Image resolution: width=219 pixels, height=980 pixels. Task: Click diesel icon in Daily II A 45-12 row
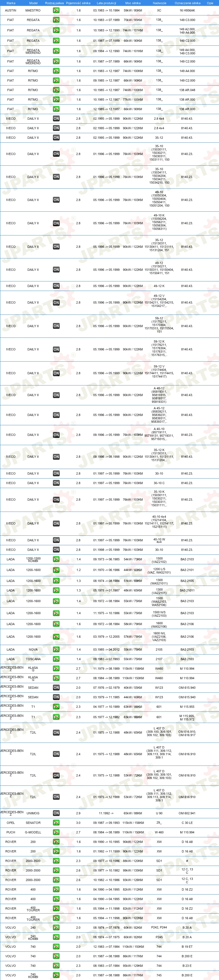click(56, 415)
